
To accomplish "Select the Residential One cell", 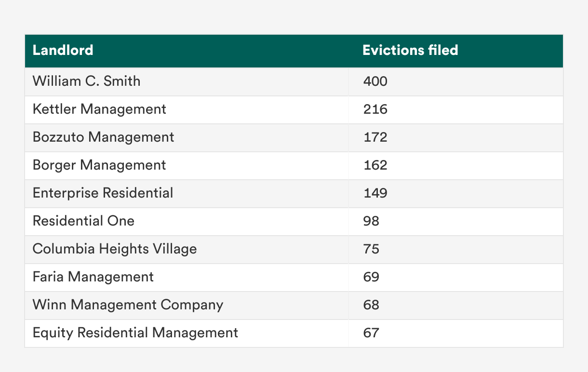I will click(x=83, y=221).
